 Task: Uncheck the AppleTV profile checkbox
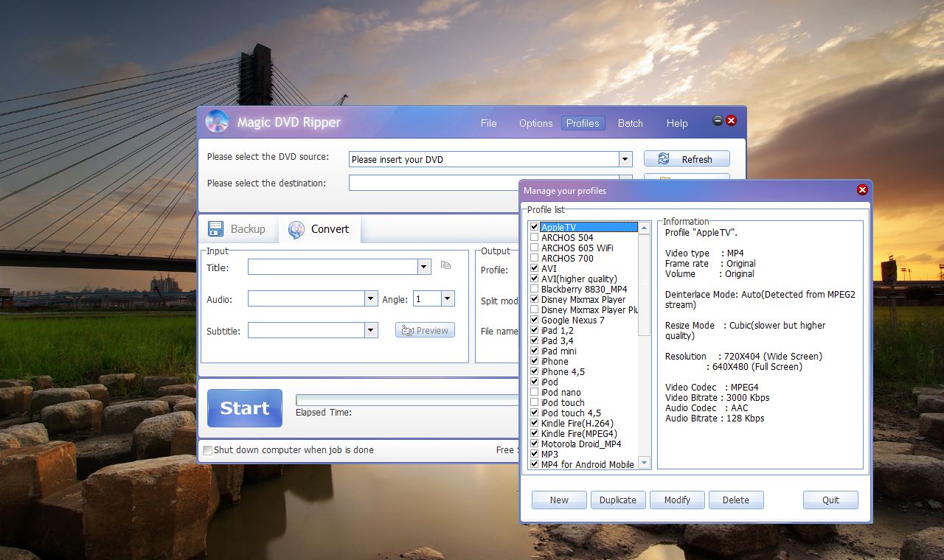pos(535,228)
